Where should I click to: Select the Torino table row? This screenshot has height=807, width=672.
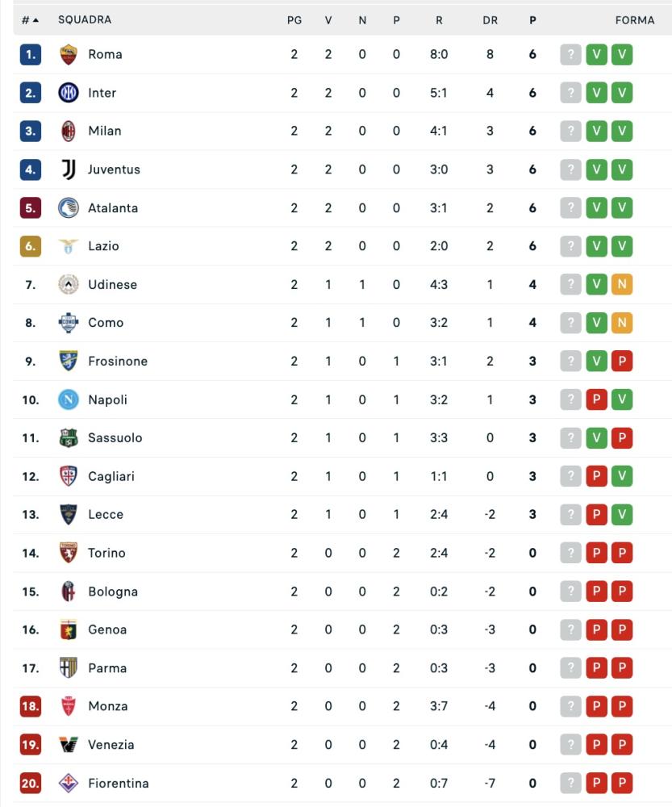click(x=342, y=553)
